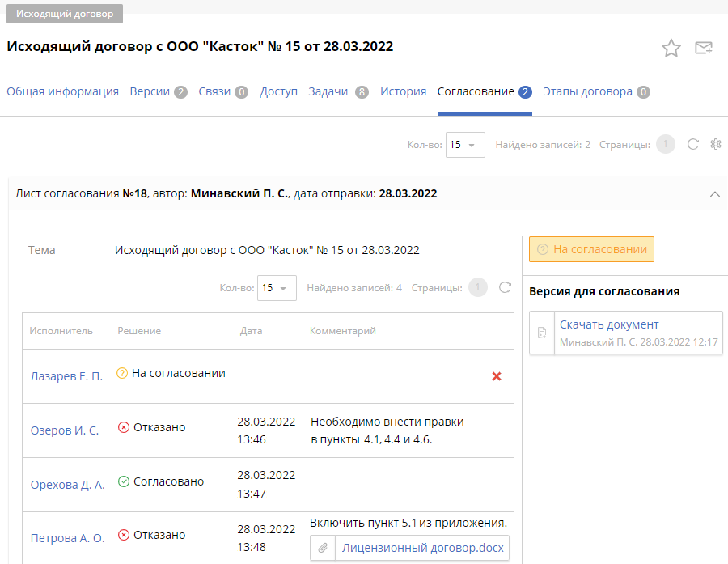Go to the Доступ tab

coord(278,92)
